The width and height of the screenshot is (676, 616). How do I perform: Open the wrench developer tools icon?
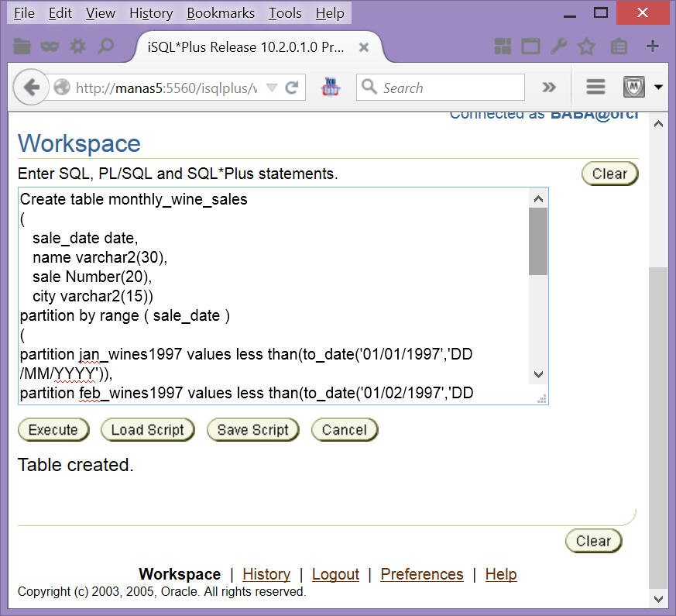559,46
